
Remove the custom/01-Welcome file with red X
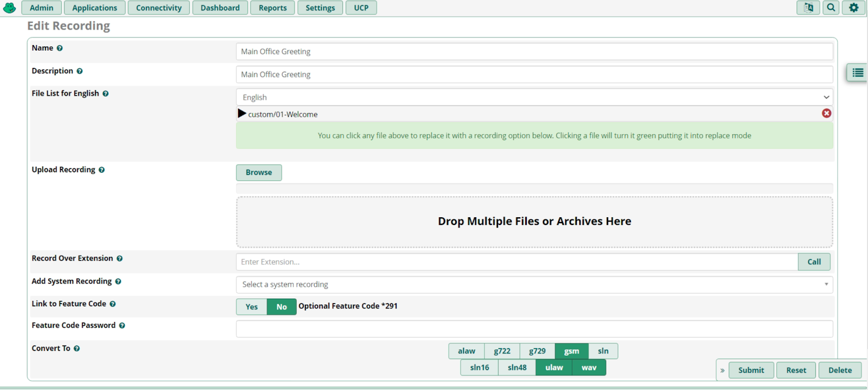[826, 113]
